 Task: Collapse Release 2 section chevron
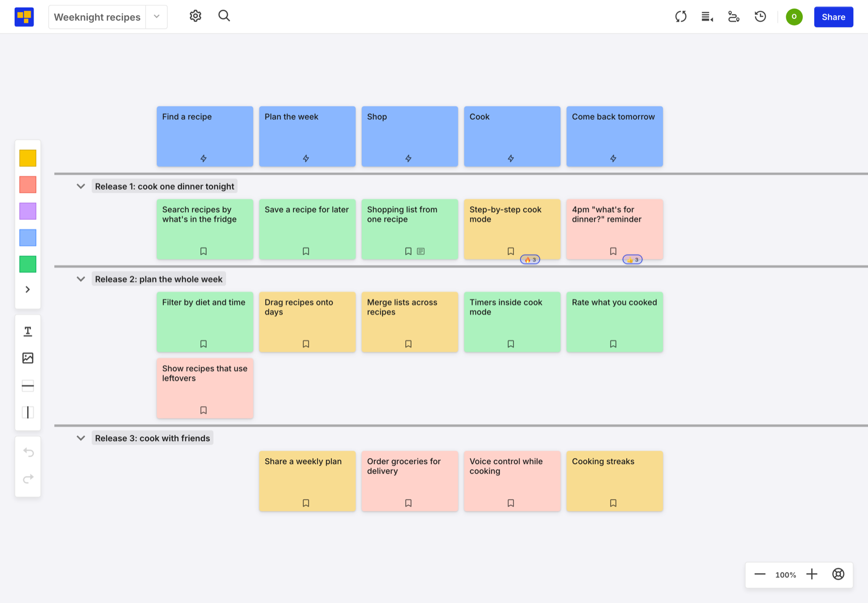(x=81, y=279)
